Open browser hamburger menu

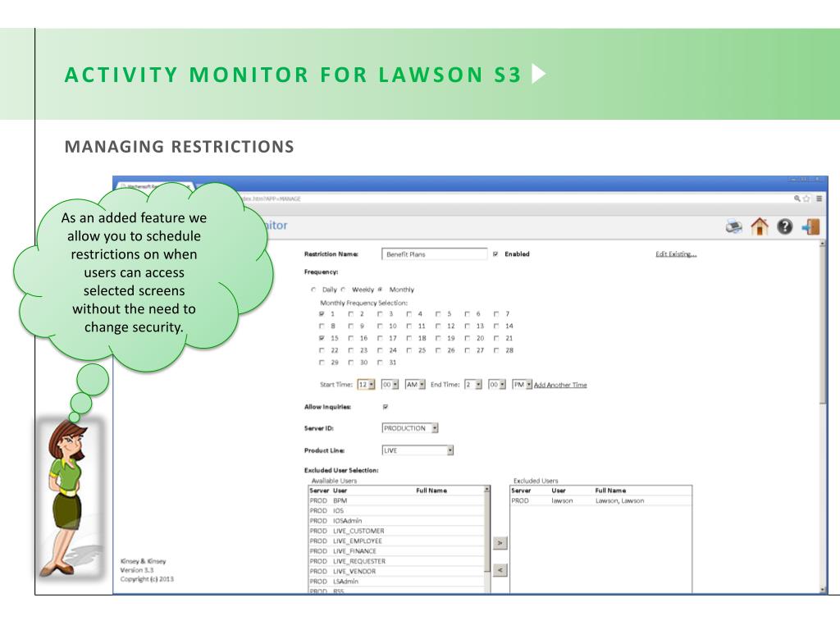pyautogui.click(x=819, y=199)
